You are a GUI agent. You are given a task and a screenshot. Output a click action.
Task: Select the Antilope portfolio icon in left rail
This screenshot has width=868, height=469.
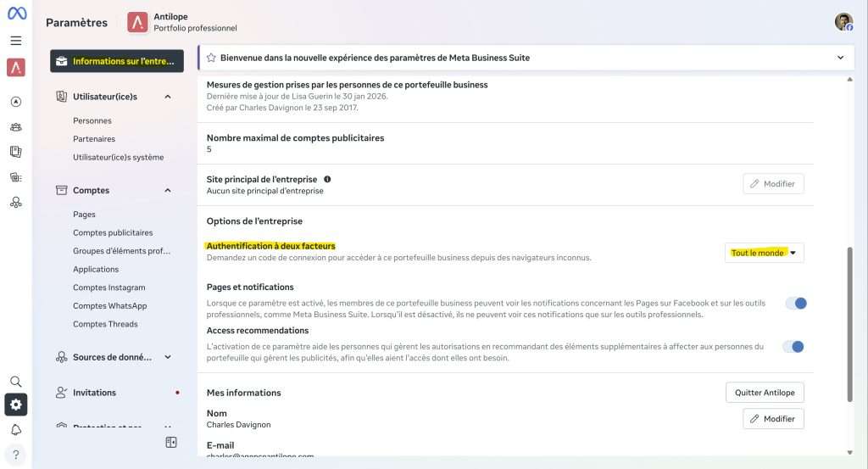[x=16, y=68]
